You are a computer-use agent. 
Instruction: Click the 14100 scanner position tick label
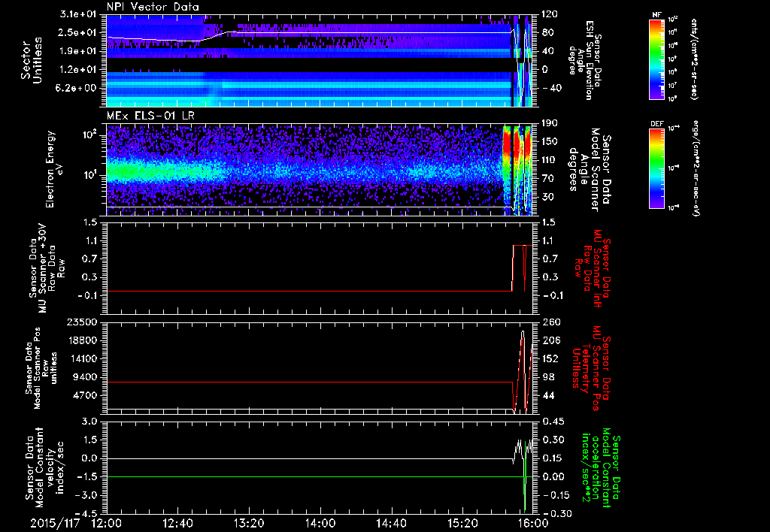pyautogui.click(x=84, y=358)
